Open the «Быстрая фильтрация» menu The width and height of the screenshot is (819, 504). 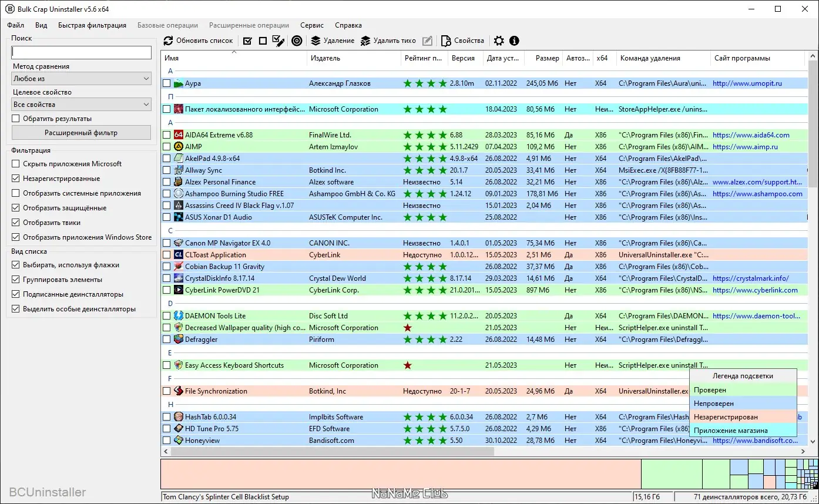coord(92,25)
